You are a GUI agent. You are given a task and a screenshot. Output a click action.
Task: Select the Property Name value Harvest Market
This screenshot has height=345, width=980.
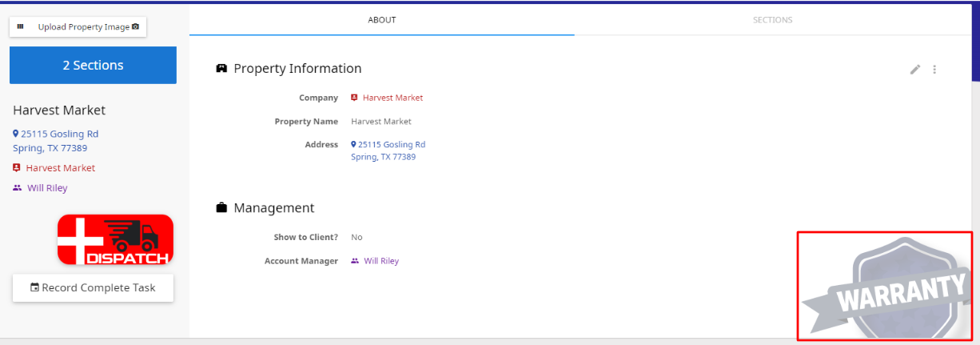click(x=381, y=122)
